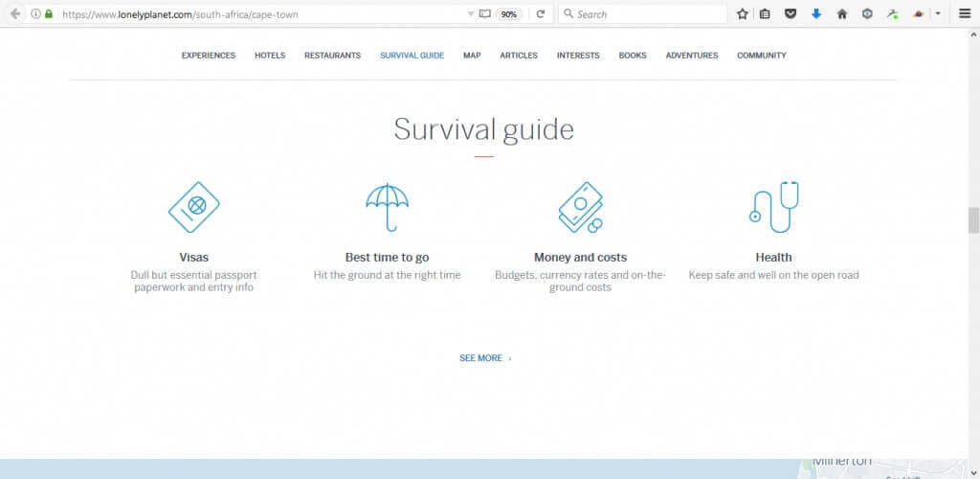Screen dimensions: 980x479
Task: Click the Health stethoscope icon
Action: coord(773,207)
